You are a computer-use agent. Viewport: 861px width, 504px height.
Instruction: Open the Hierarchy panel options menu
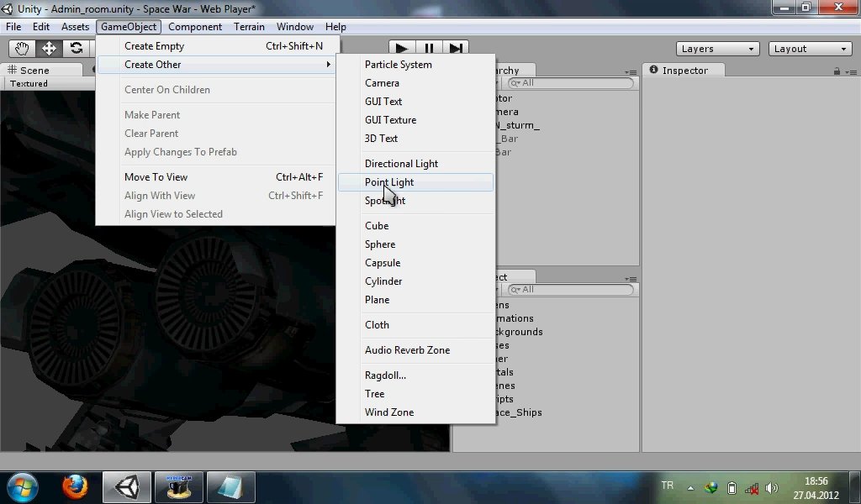click(631, 72)
